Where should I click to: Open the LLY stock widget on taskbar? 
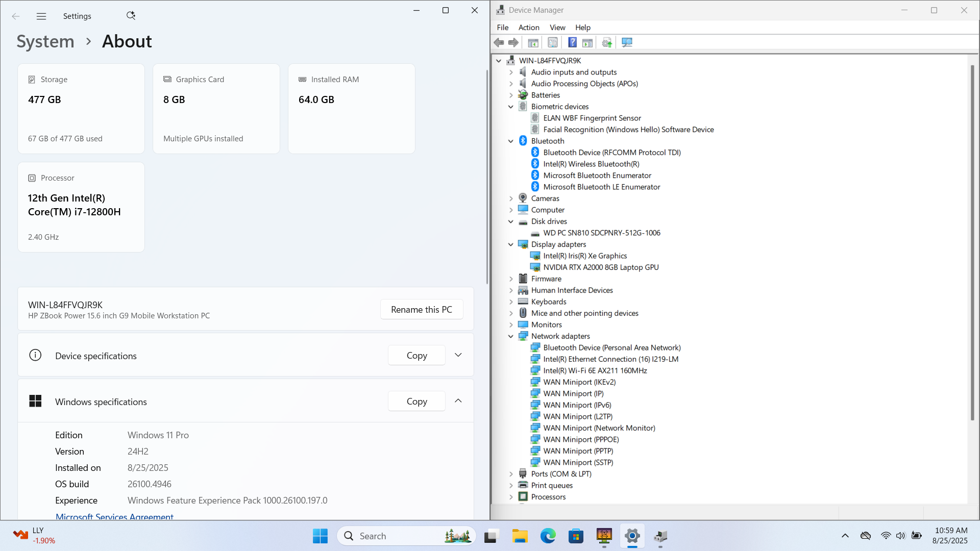[34, 536]
